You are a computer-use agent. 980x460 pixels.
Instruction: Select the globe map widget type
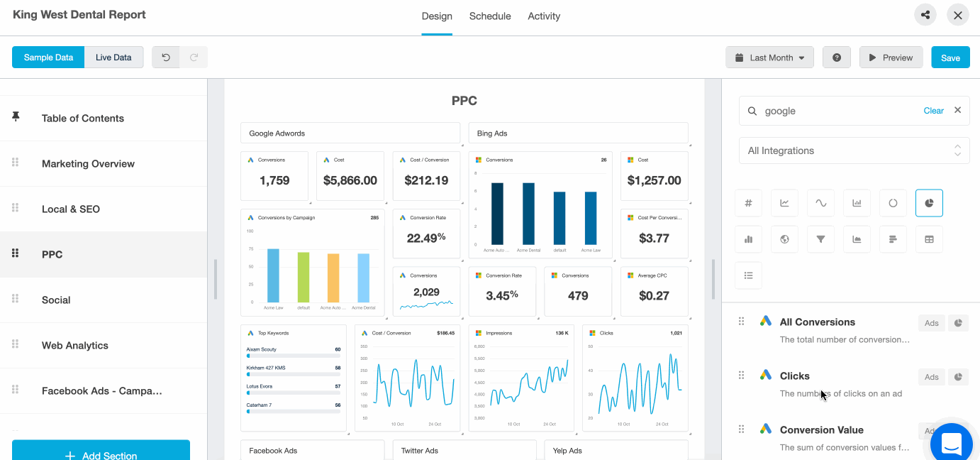pos(785,239)
